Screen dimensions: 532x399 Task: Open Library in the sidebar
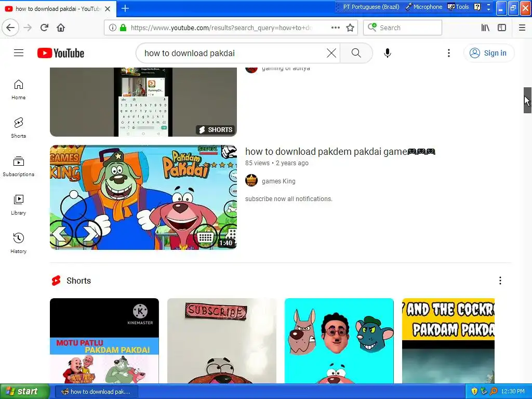click(18, 205)
